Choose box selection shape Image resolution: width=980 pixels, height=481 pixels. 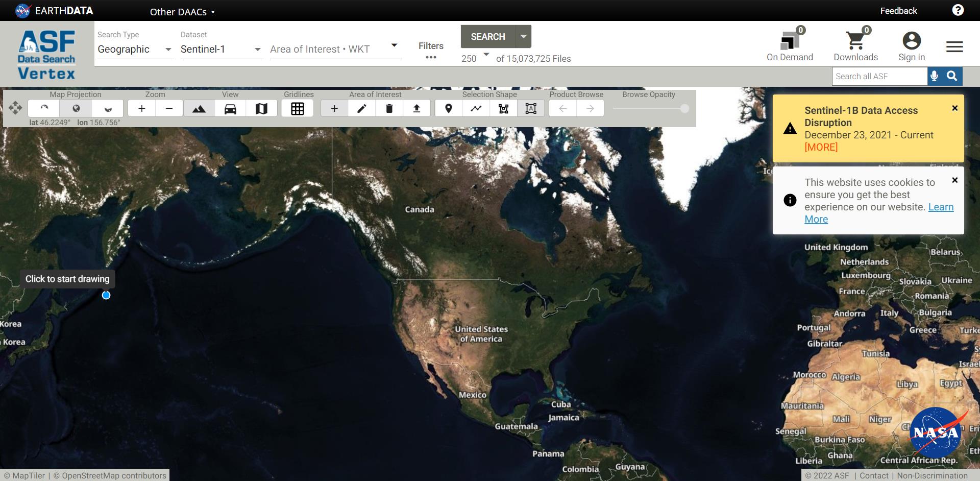pos(531,108)
